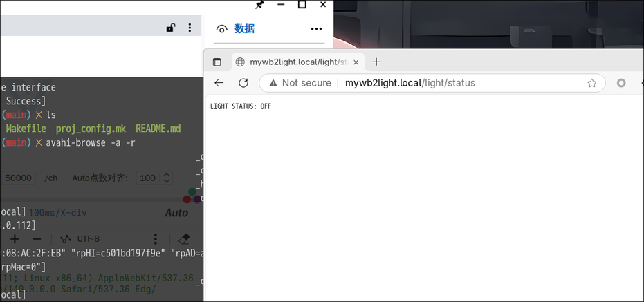Click the LIGHT STATUS: OFF text
644x302 pixels.
241,106
